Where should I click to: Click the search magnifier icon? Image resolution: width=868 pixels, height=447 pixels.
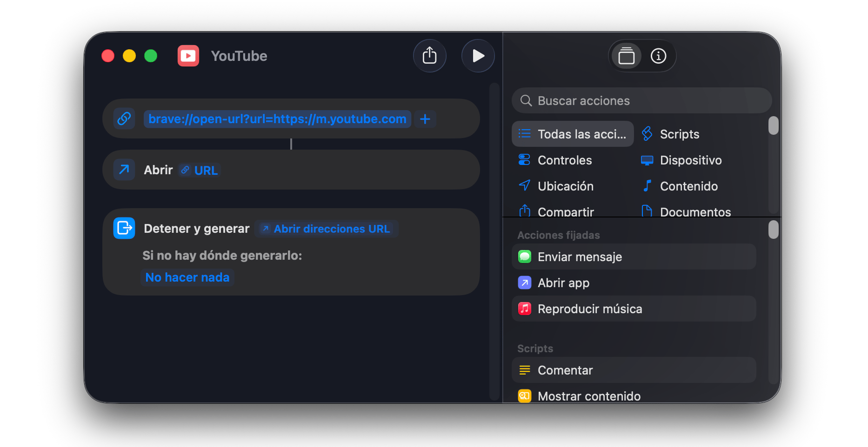tap(526, 101)
